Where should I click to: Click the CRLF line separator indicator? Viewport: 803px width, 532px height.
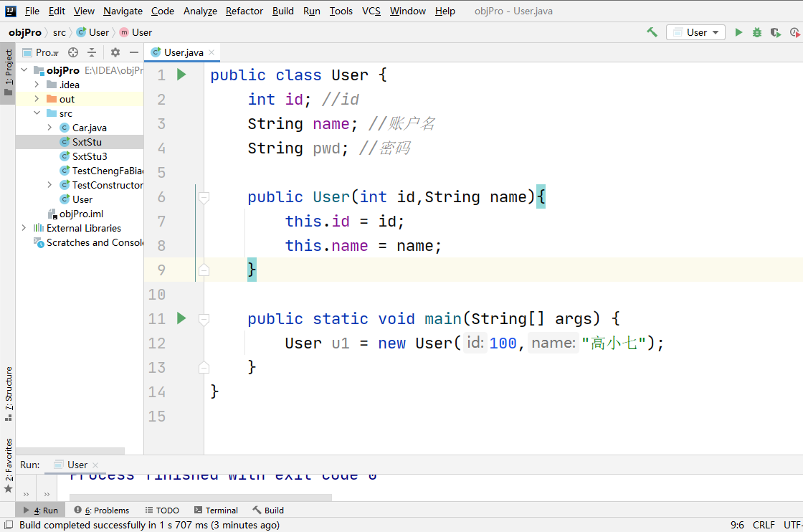click(764, 525)
